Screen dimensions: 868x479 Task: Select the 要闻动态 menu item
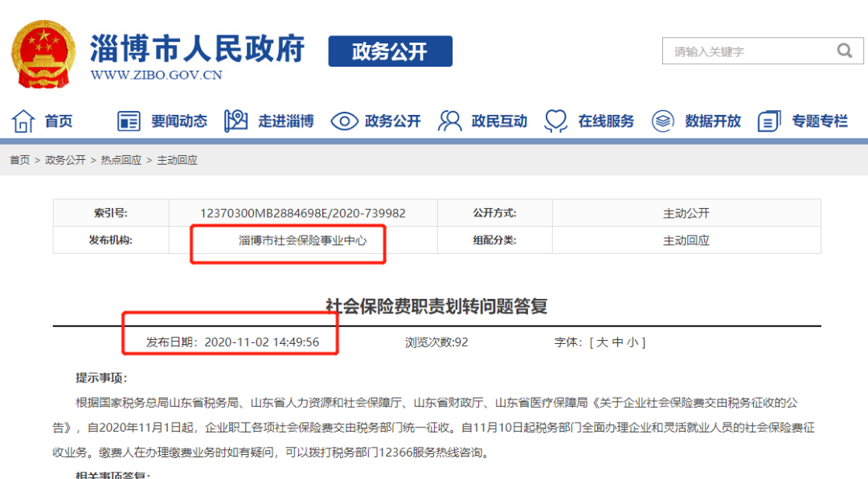click(x=178, y=121)
